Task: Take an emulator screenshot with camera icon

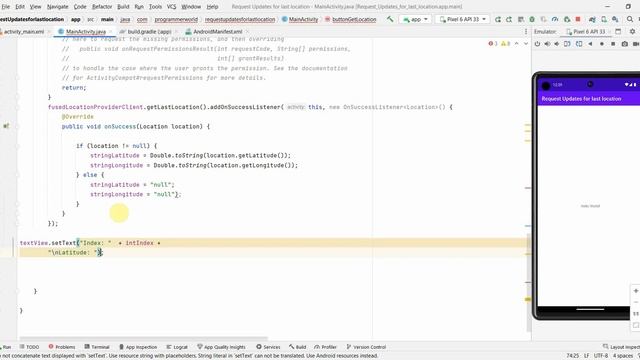Action: click(x=624, y=44)
